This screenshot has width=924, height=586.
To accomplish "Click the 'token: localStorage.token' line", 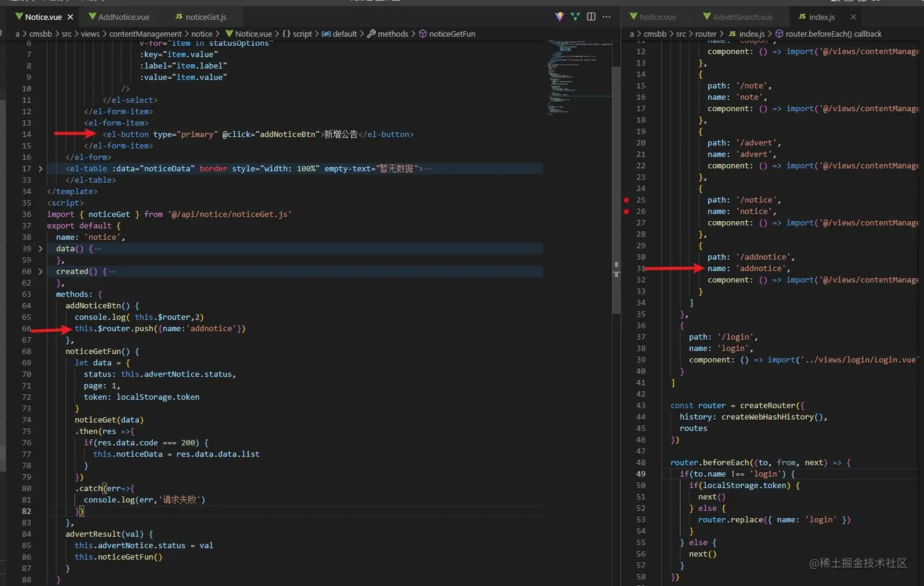I will (x=142, y=397).
